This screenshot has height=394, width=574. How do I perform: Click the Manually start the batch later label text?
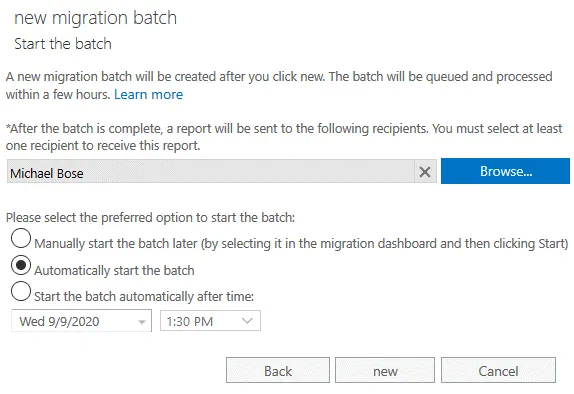[x=301, y=244]
